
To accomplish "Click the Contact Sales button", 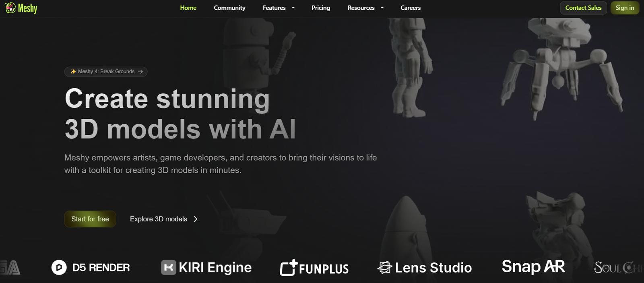I will coord(583,8).
